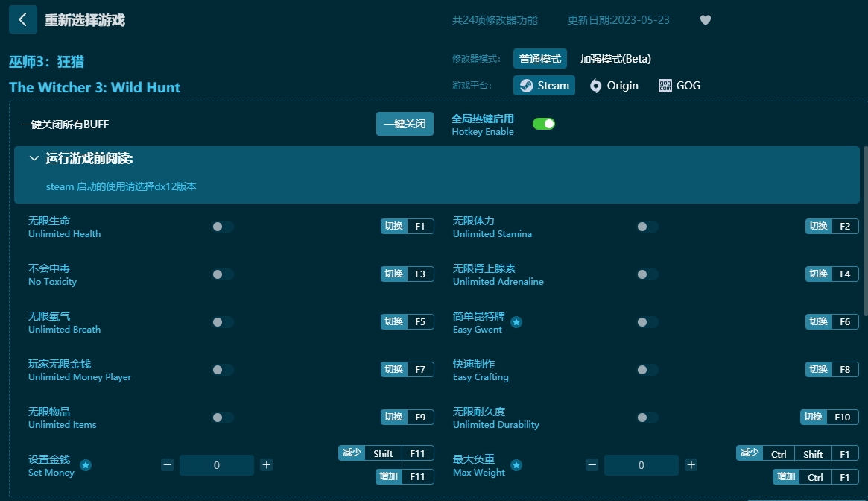Click the heart favorite icon
The height and width of the screenshot is (501, 868).
(x=706, y=20)
